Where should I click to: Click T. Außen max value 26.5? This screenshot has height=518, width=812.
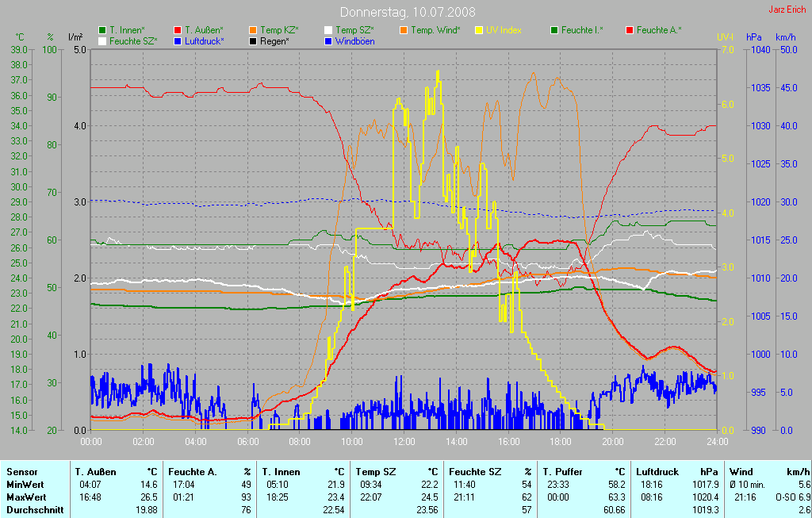tap(148, 497)
